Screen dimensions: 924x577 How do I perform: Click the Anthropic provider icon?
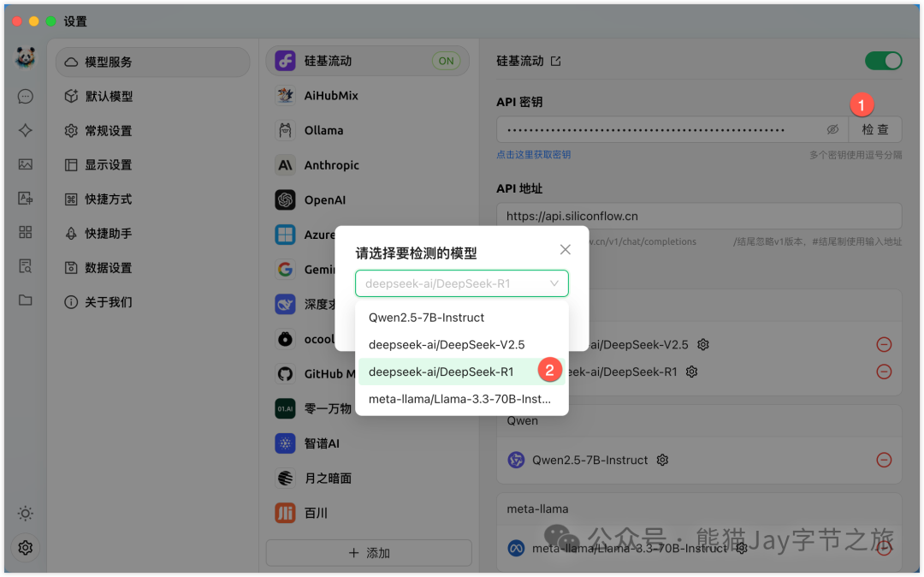[x=285, y=165]
